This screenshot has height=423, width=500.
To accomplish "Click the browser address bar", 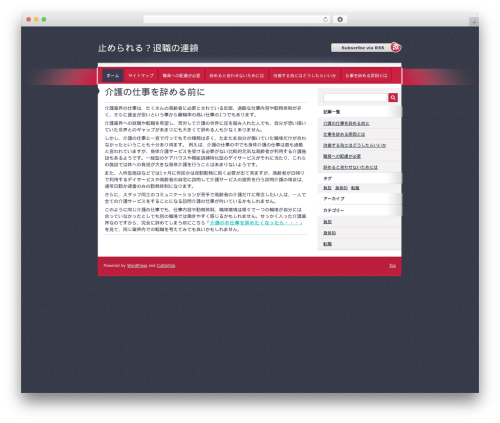I will [x=237, y=19].
